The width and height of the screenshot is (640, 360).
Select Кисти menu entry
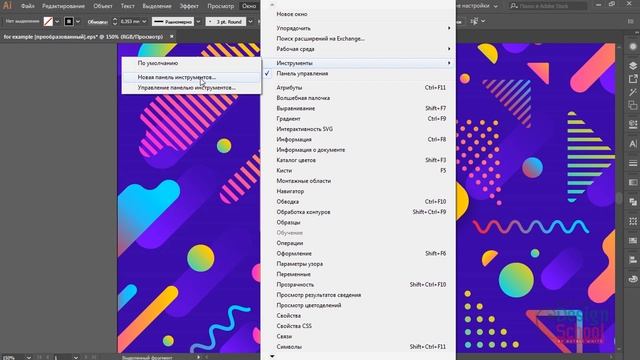[358, 171]
